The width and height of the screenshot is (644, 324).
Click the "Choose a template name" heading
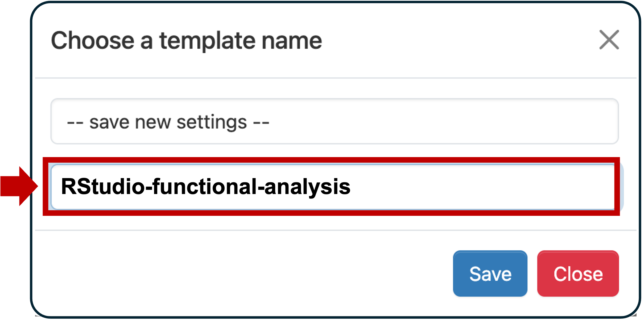tap(186, 41)
